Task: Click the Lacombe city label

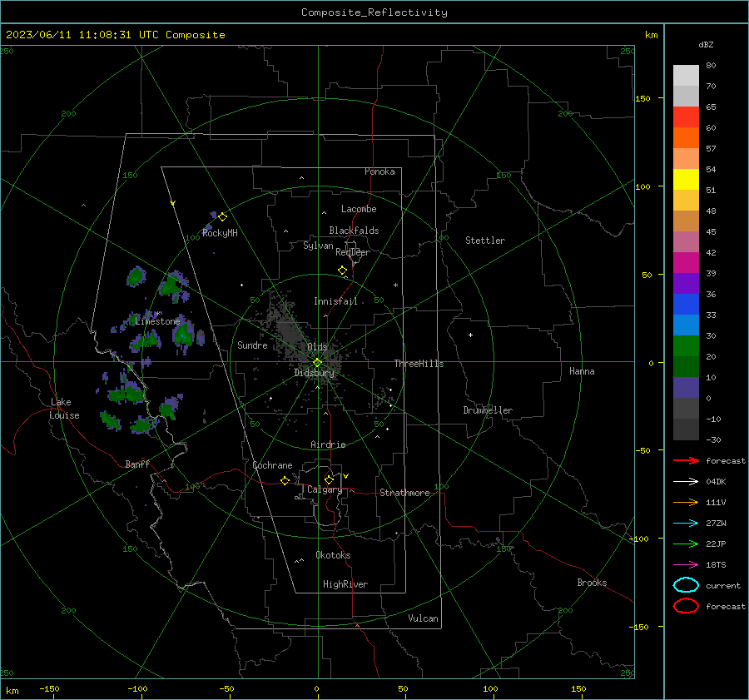Action: click(359, 209)
